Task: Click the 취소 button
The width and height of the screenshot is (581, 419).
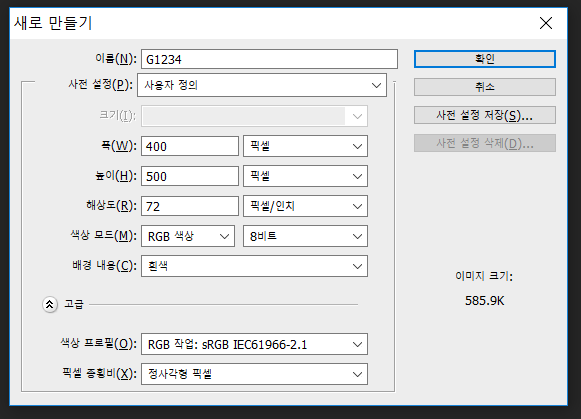Action: [x=485, y=87]
